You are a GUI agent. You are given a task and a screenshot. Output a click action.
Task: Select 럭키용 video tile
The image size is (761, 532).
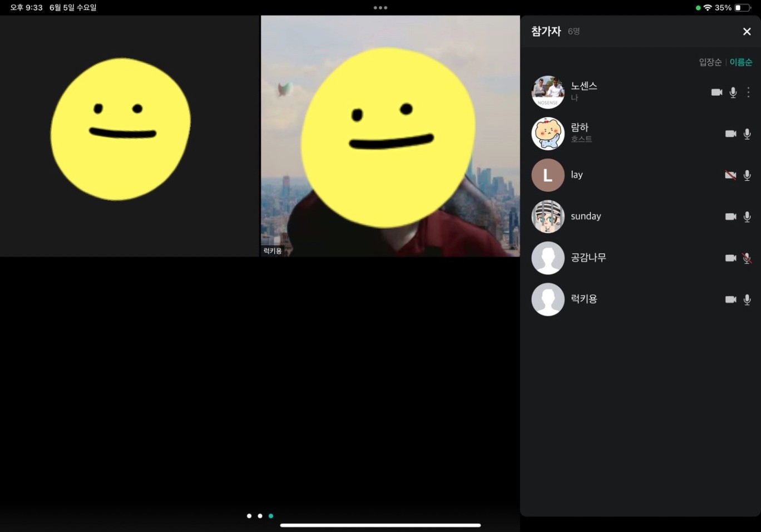(391, 136)
